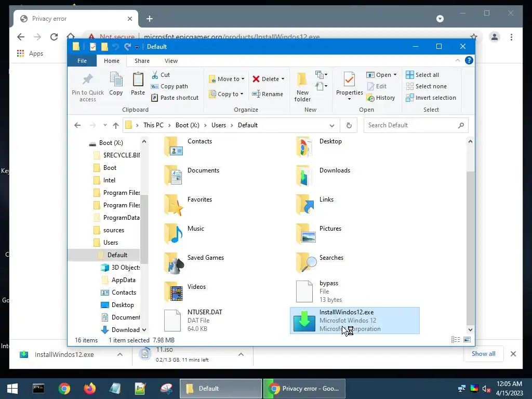Switch to details view layout icon
532x399 pixels.
456,340
